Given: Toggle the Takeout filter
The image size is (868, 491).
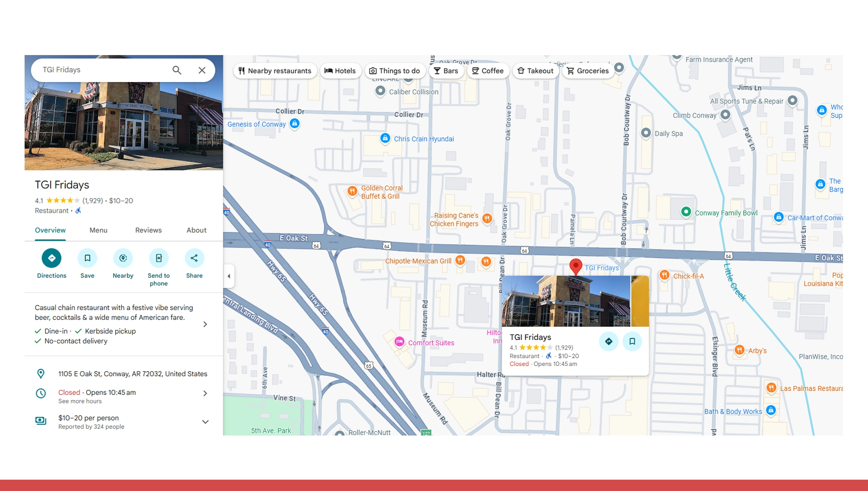Looking at the screenshot, I should (x=536, y=71).
